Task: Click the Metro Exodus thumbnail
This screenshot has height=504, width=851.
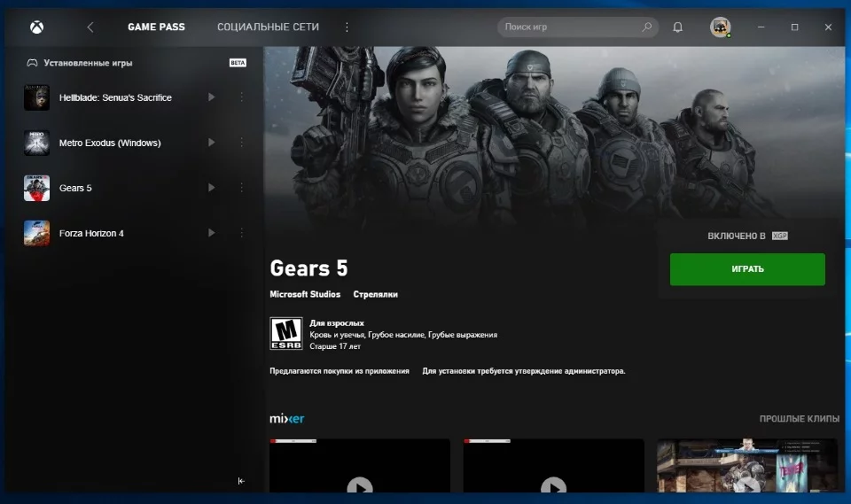Action: tap(37, 143)
